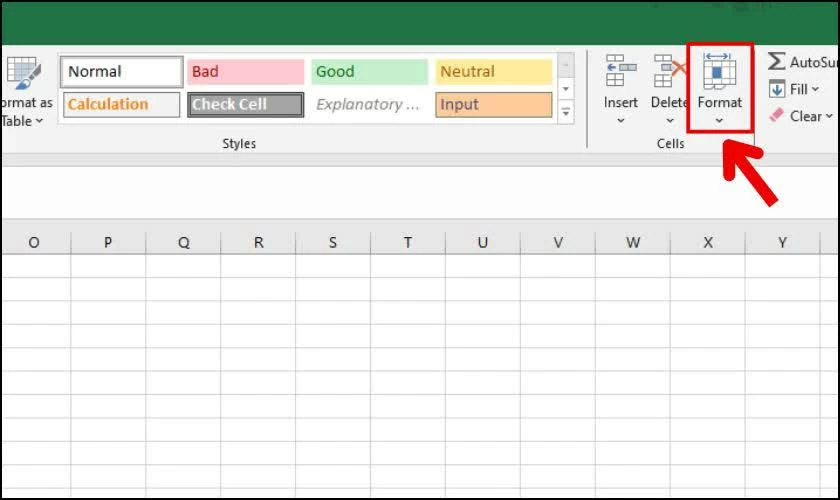
Task: Open the Delete dropdown arrow
Action: (669, 121)
